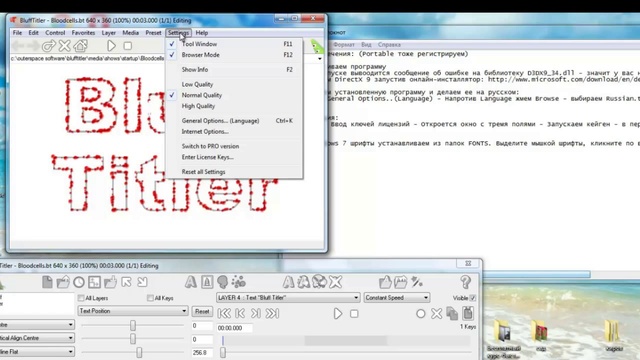Viewport: 640px width, 360px height.
Task: Click the refresh arrow icon in browser toolbar
Action: point(49,46)
